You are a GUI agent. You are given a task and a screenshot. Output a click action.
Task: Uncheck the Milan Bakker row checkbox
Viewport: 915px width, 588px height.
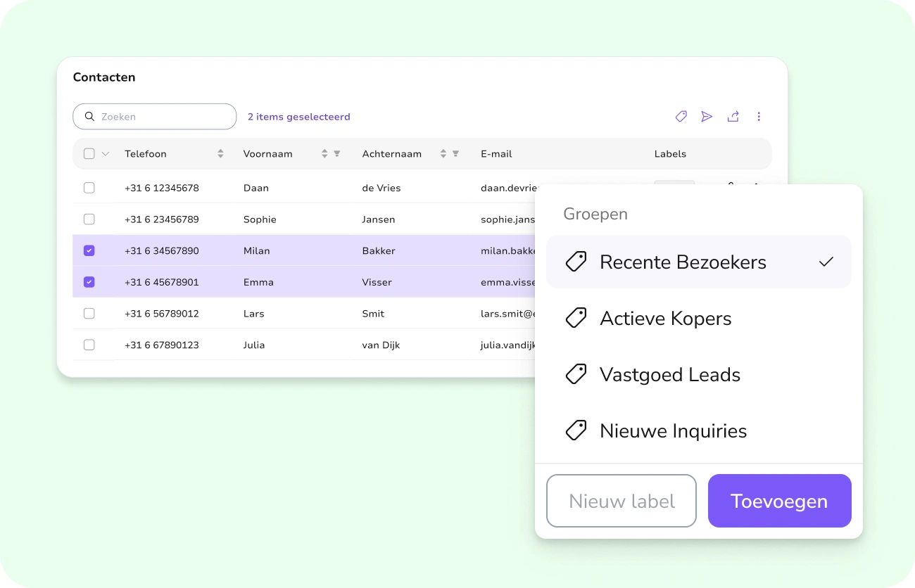(x=89, y=250)
